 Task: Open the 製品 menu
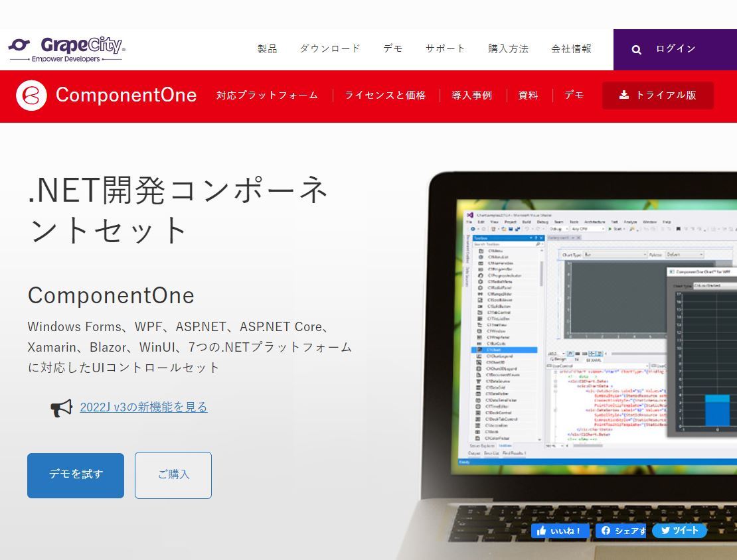pyautogui.click(x=268, y=49)
